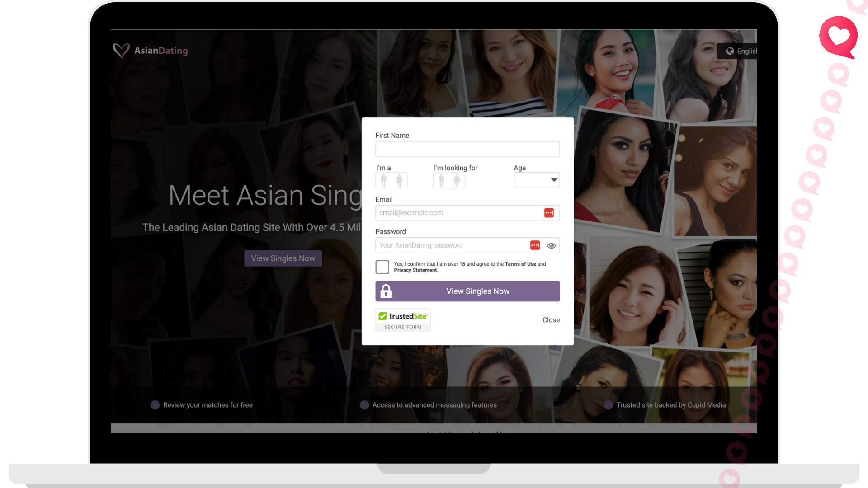868x488 pixels.
Task: Click the AsianDating heart logo
Action: tap(121, 50)
